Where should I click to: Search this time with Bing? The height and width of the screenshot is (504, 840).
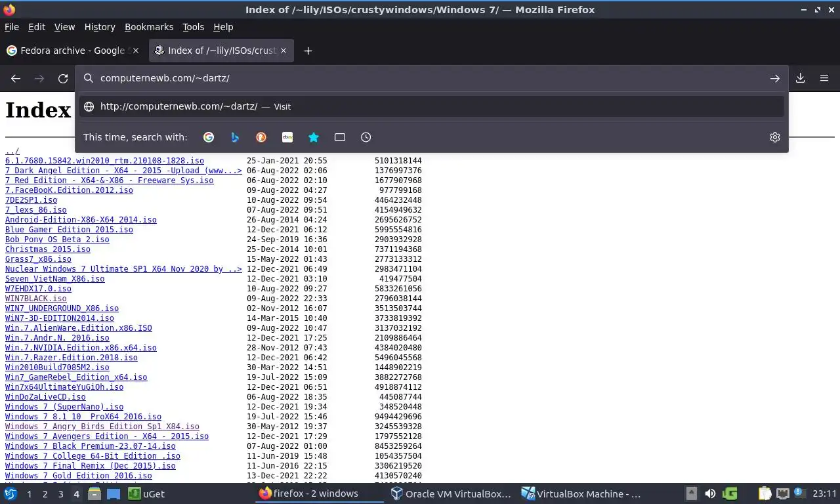pos(235,137)
